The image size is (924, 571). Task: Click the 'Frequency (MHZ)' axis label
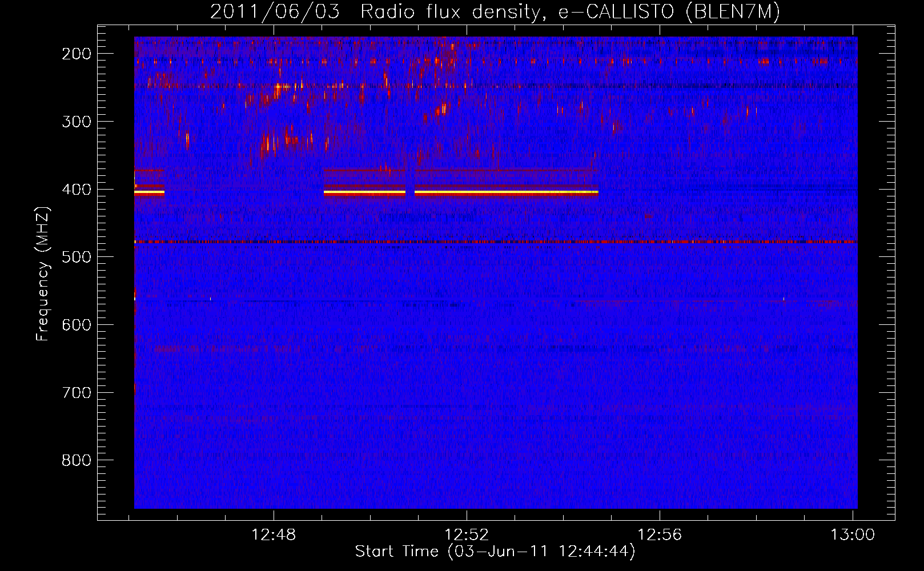(43, 274)
